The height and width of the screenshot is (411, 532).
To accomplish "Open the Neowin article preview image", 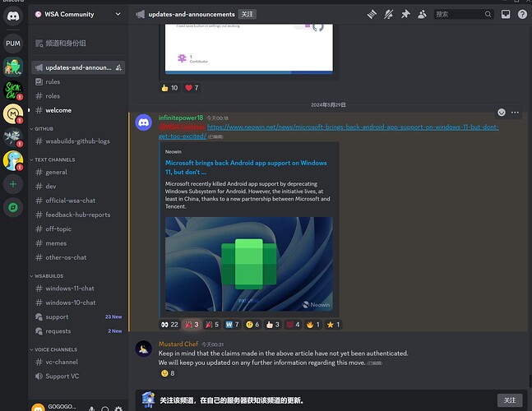I will [248, 264].
